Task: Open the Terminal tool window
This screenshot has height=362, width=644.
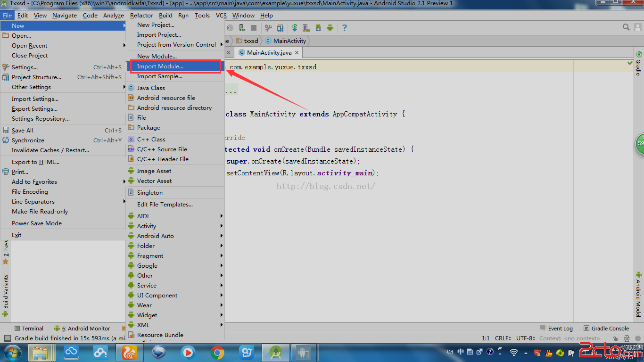Action: coord(32,329)
